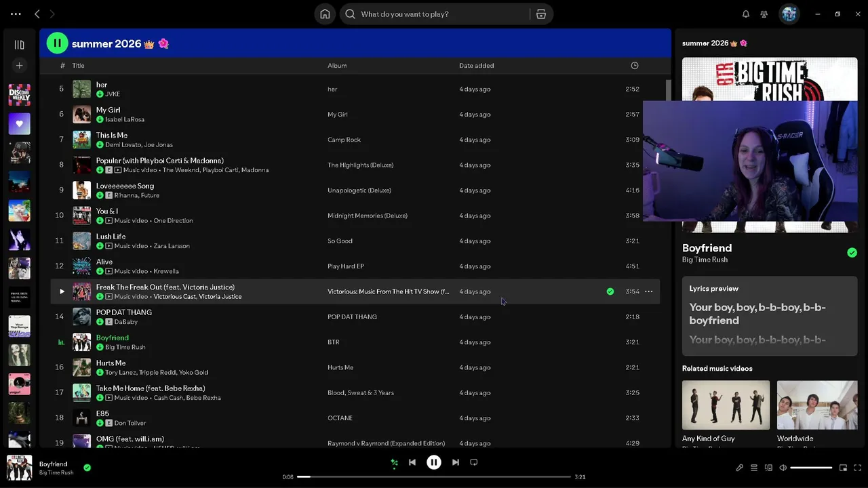
Task: Click Explicit badge on E85 row
Action: (x=108, y=423)
